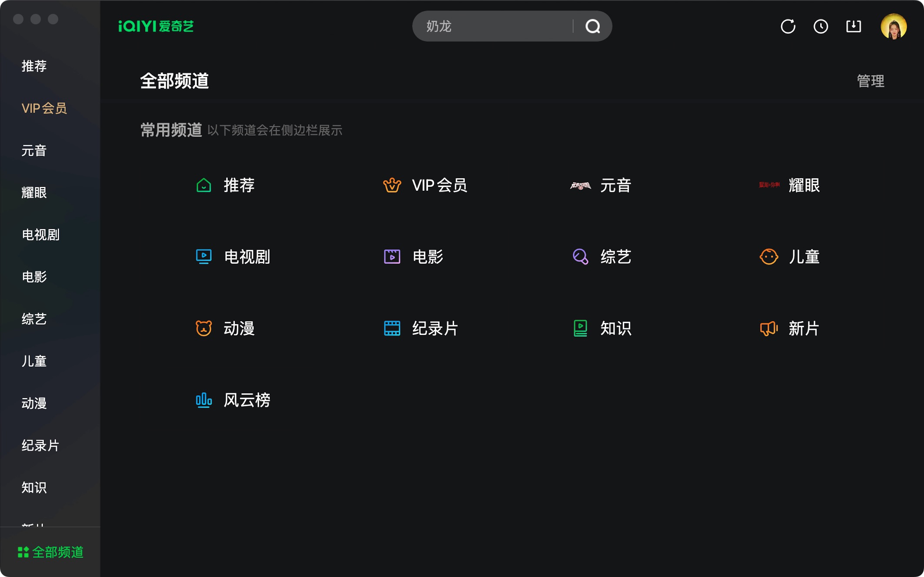924x577 pixels.
Task: Open the 电影 channel in grid
Action: point(427,257)
